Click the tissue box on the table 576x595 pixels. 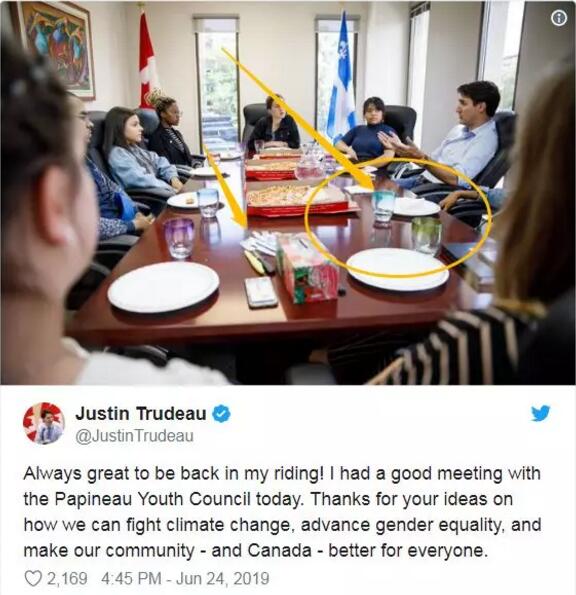click(308, 268)
